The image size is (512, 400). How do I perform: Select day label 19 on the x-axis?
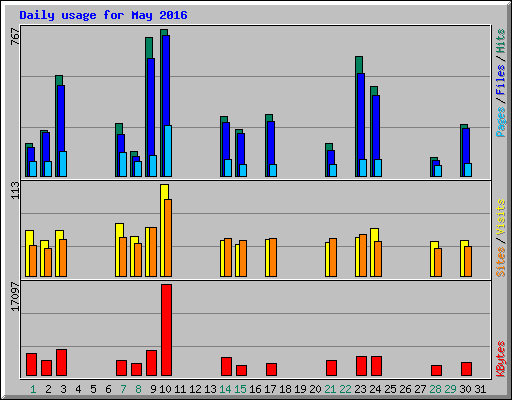(x=300, y=389)
